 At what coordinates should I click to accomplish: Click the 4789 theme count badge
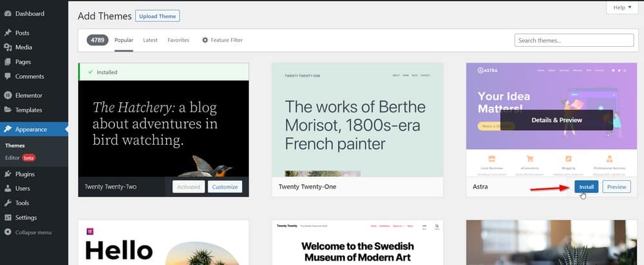tap(97, 41)
